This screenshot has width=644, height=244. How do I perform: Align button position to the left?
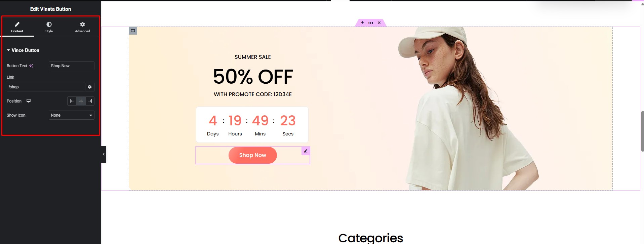point(72,101)
